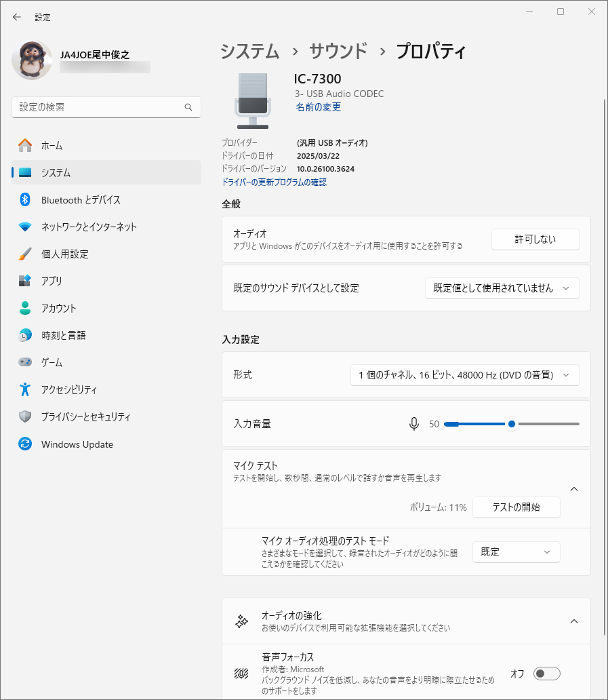This screenshot has width=608, height=700.
Task: Click the ボリューム: 11% text
Action: click(438, 507)
